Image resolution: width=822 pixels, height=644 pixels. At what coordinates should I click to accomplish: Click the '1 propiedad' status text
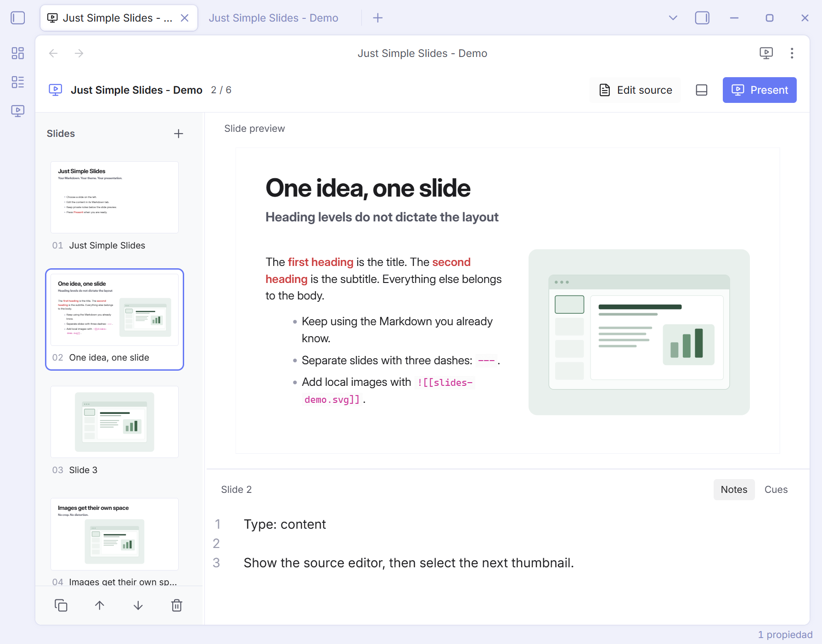(785, 635)
